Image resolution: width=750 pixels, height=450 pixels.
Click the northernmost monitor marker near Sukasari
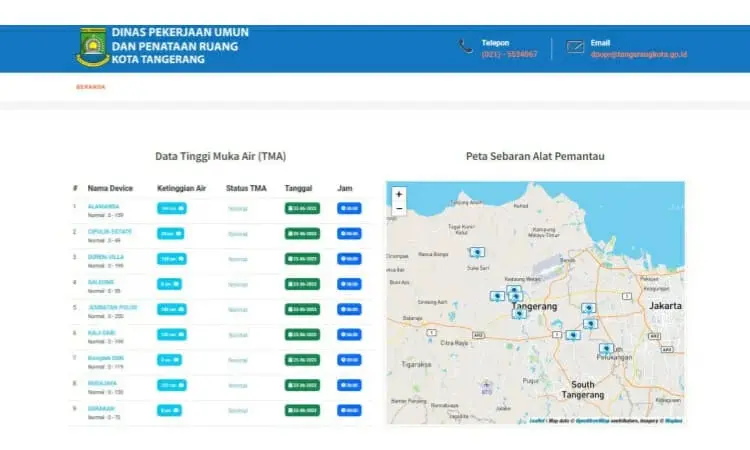(x=476, y=252)
